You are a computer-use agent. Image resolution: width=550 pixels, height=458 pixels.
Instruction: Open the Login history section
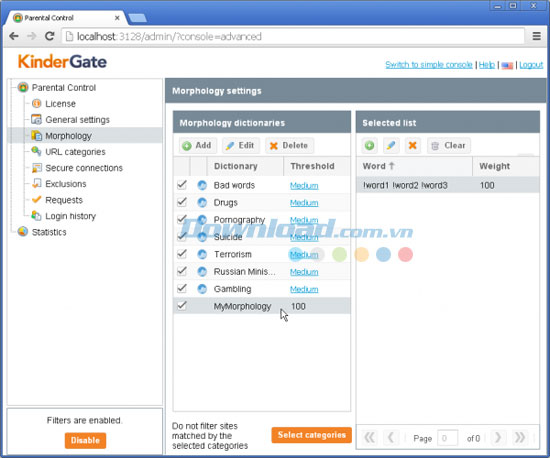tap(71, 216)
